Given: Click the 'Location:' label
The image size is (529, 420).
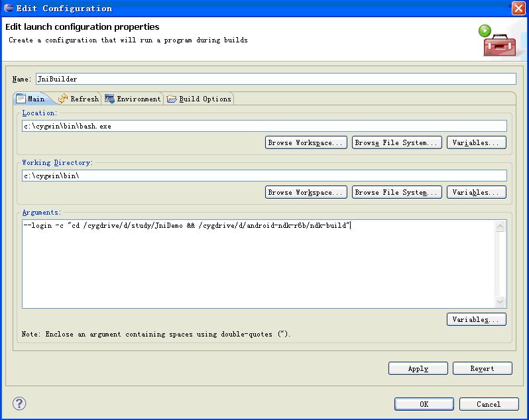Looking at the screenshot, I should [x=40, y=113].
